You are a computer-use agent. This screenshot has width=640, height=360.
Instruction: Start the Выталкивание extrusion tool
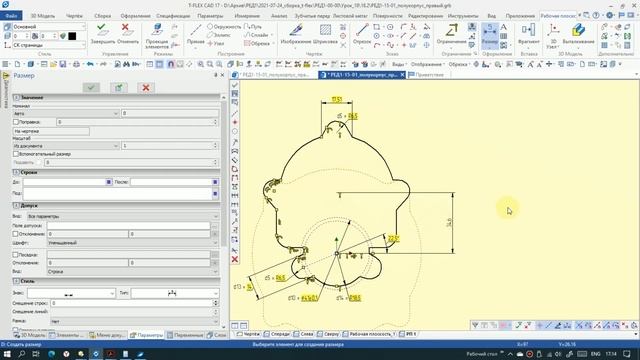(578, 34)
